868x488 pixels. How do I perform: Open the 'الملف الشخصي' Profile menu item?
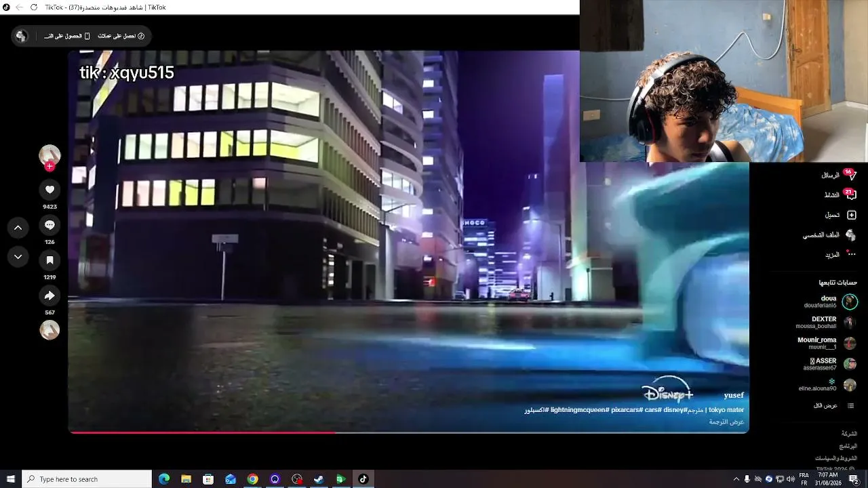pos(821,235)
